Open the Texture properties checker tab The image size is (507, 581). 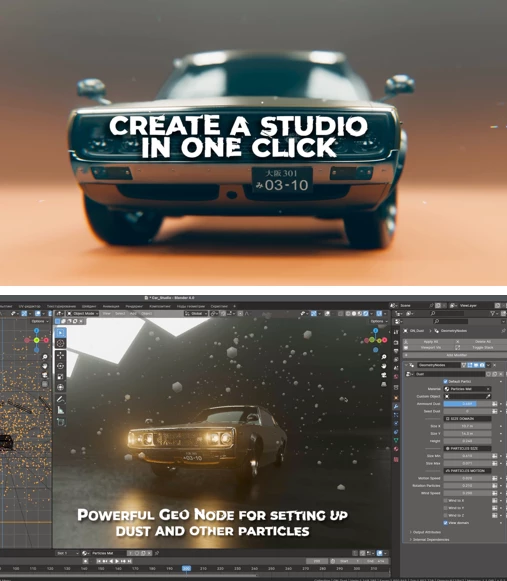tap(396, 459)
